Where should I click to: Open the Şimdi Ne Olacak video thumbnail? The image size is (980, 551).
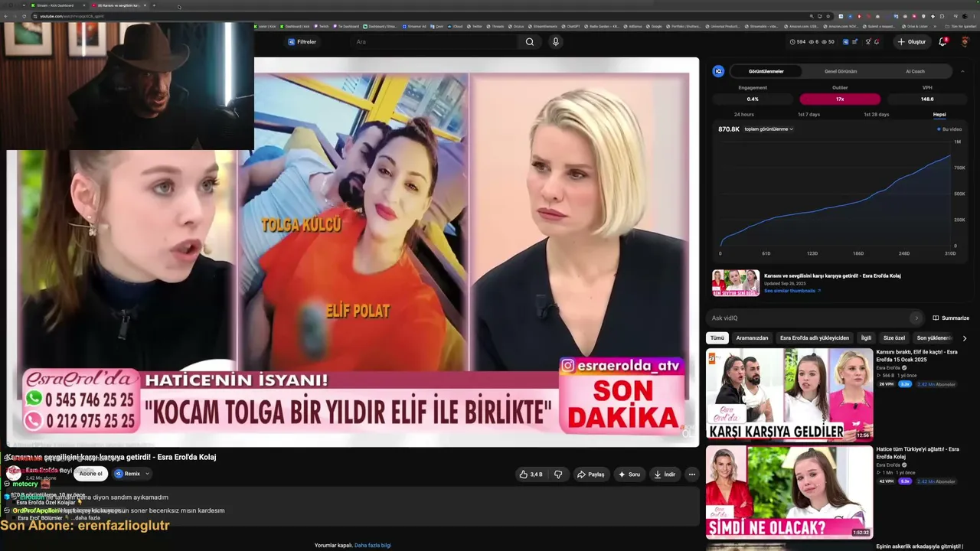789,492
